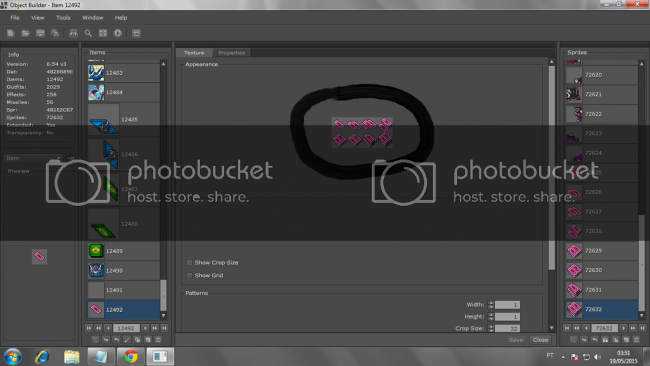Screen dimensions: 650x366
Task: Open Google Chrome from the taskbar
Action: [x=131, y=356]
